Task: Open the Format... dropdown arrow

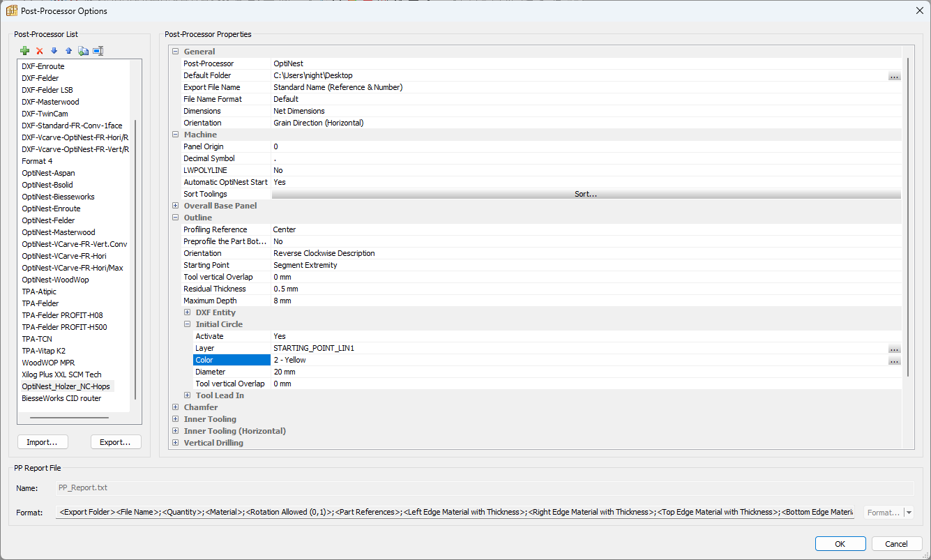Action: point(909,513)
